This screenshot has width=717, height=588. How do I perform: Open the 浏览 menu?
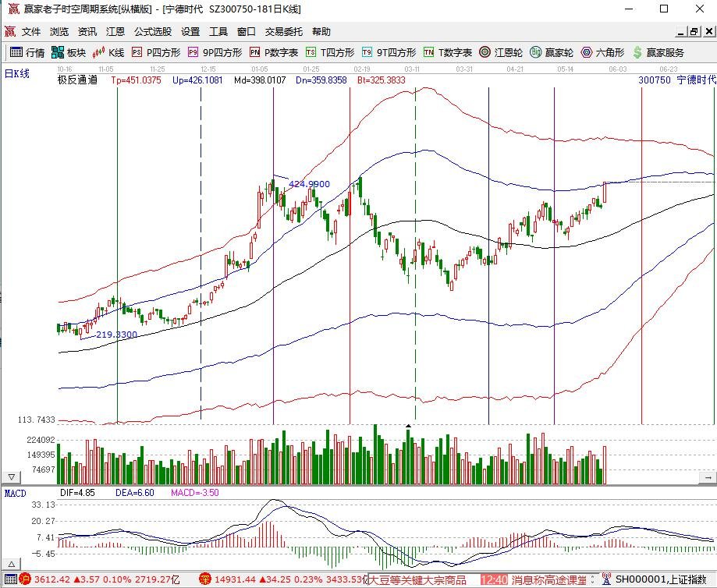pos(59,31)
